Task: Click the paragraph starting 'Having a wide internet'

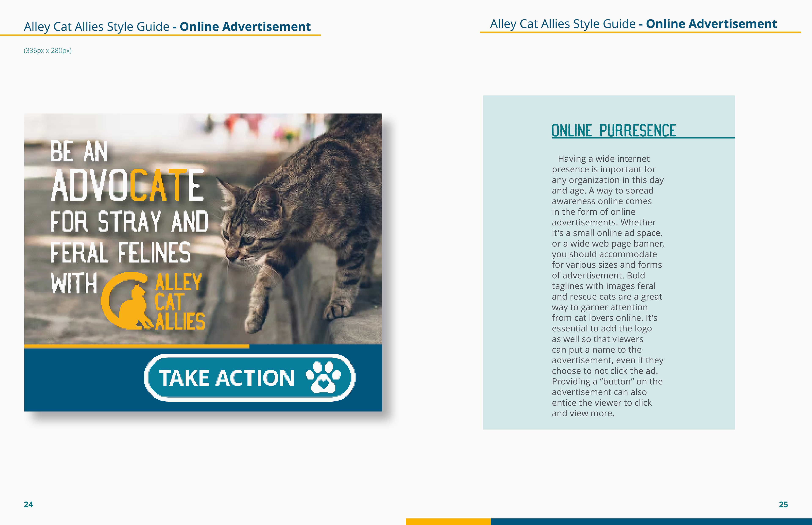Action: coord(608,286)
